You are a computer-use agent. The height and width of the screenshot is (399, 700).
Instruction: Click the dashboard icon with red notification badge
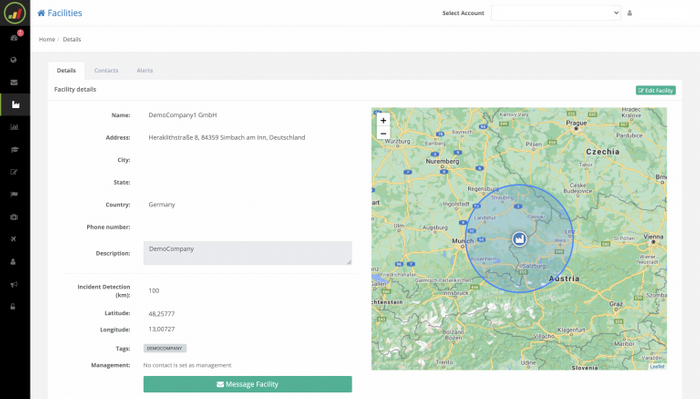14,37
